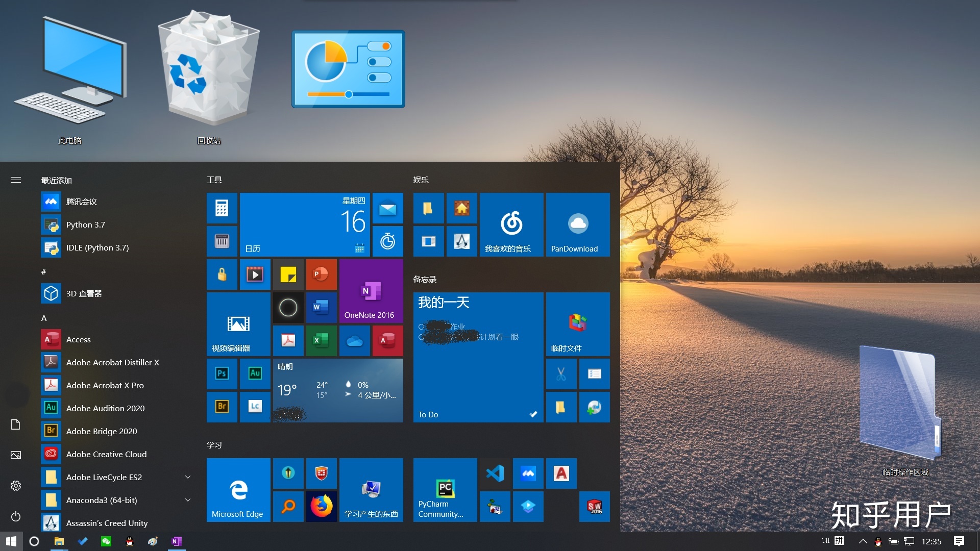This screenshot has width=980, height=551.
Task: Open 腾讯会议 from the recently added list
Action: click(x=117, y=202)
